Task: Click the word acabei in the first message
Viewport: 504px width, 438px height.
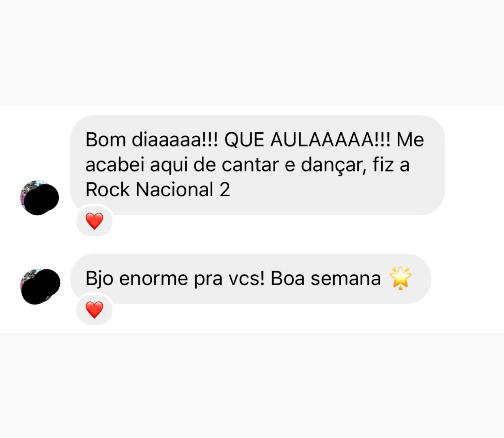Action: click(x=115, y=165)
